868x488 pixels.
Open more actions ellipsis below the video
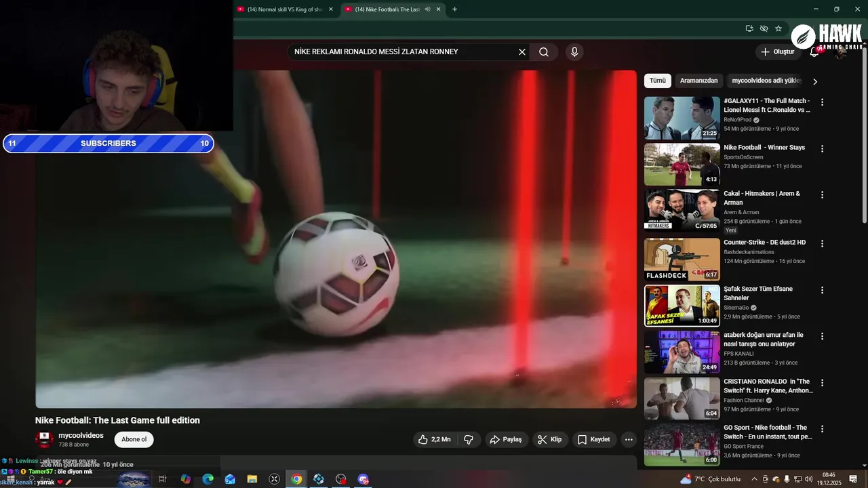pyautogui.click(x=629, y=439)
